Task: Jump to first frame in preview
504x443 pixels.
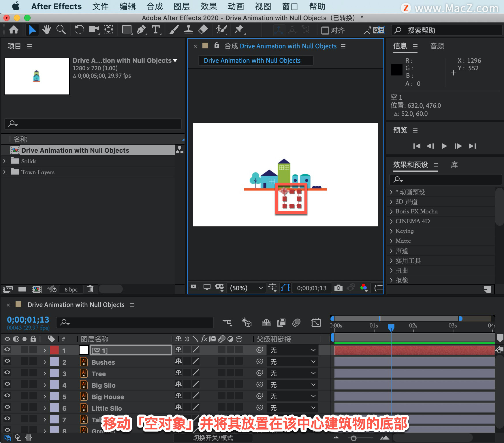Action: point(417,146)
